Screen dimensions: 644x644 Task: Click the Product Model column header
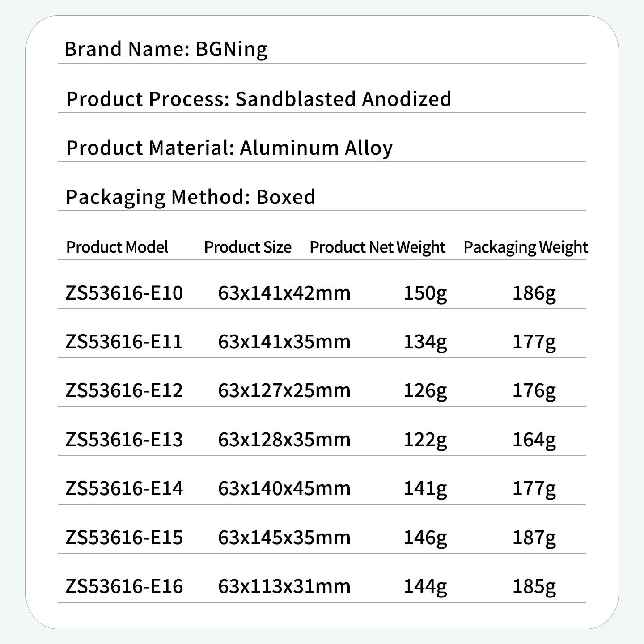click(x=117, y=247)
